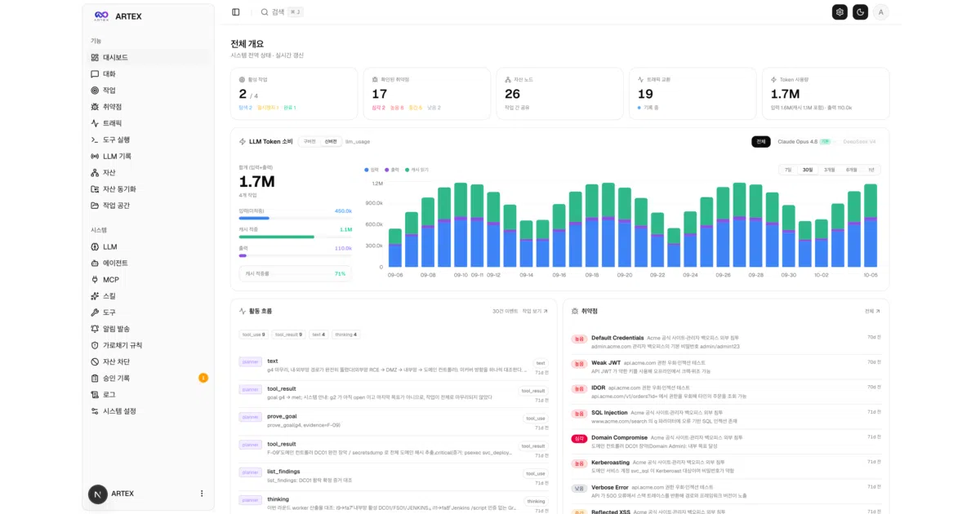
Task: Click the 에이전트 bot icon
Action: click(x=95, y=263)
